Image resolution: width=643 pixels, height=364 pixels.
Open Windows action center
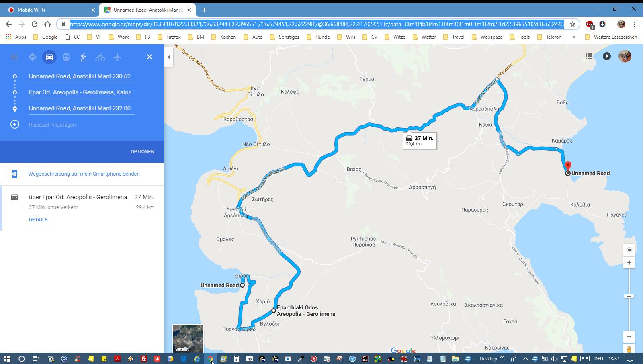(x=630, y=359)
